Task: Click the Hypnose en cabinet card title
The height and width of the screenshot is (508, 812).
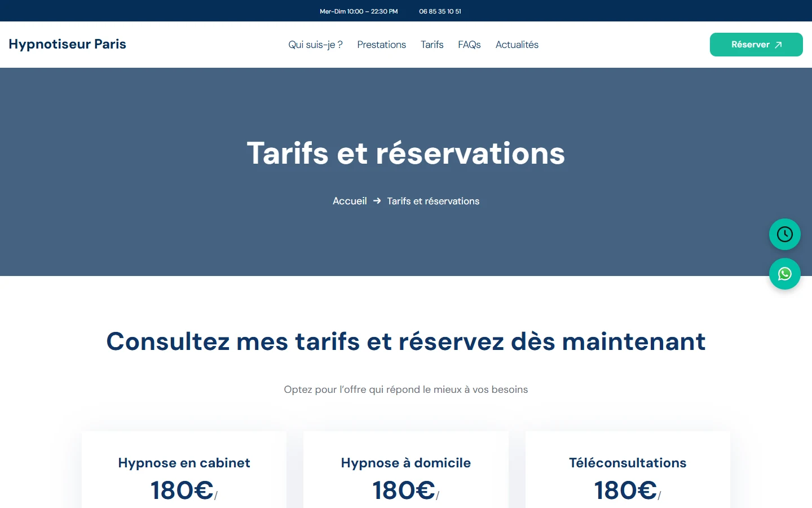Action: coord(184,463)
